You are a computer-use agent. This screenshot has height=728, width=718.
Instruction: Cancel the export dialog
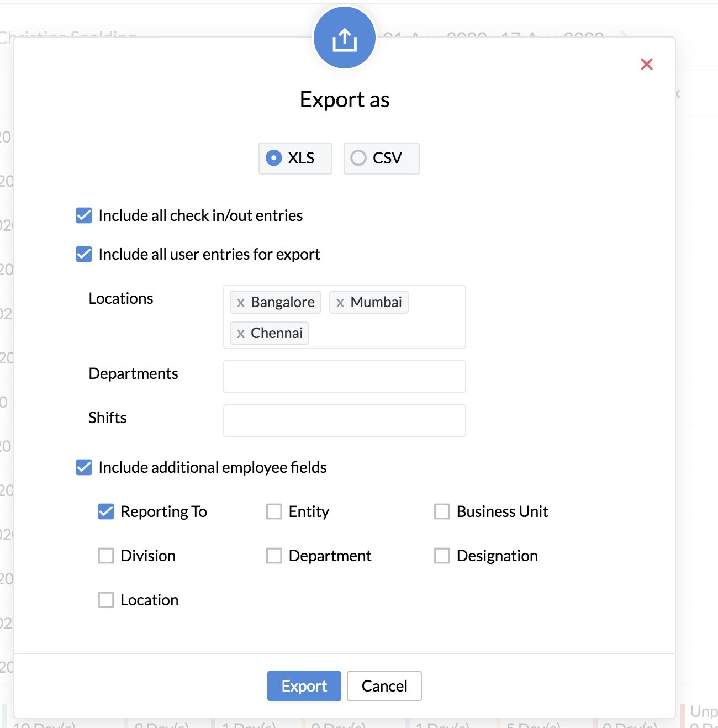(x=384, y=686)
